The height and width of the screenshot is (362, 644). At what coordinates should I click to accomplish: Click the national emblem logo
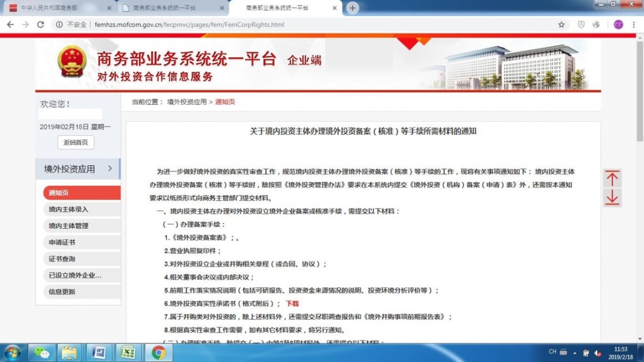[x=72, y=61]
